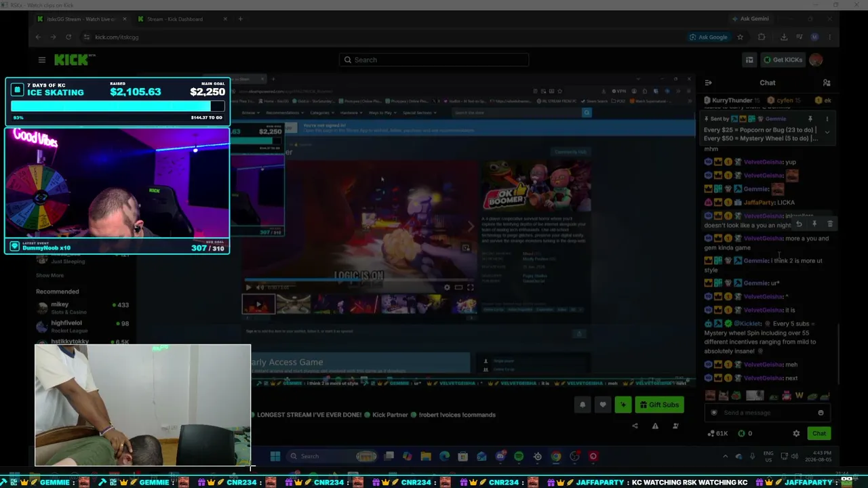This screenshot has height=488, width=868.
Task: Expand the pinned message chevron
Action: tap(827, 132)
